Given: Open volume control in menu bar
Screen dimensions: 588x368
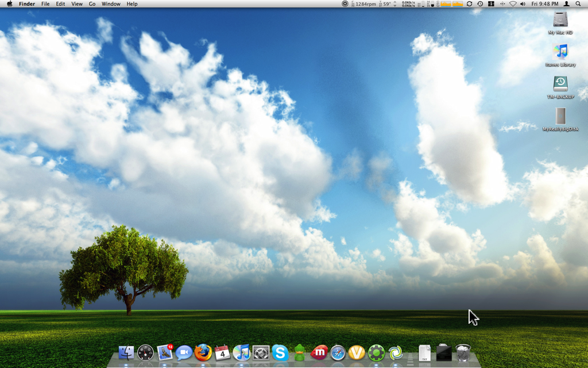Looking at the screenshot, I should click(523, 4).
